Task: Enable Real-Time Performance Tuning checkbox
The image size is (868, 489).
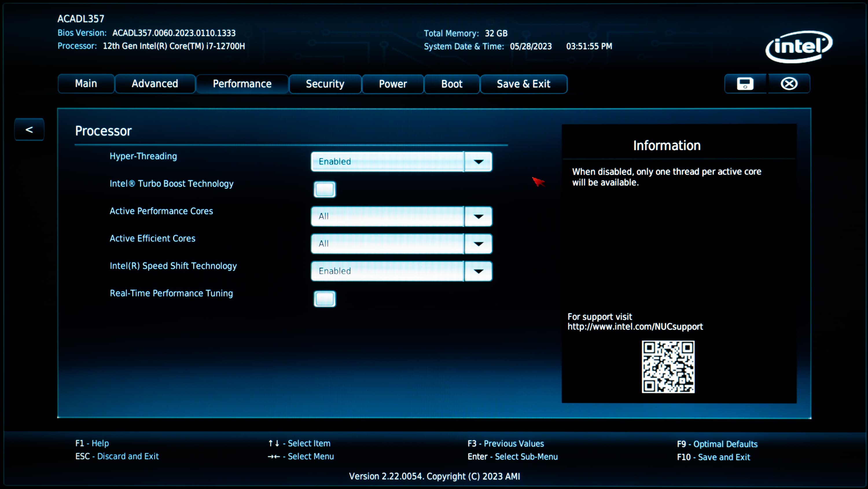Action: coord(325,299)
